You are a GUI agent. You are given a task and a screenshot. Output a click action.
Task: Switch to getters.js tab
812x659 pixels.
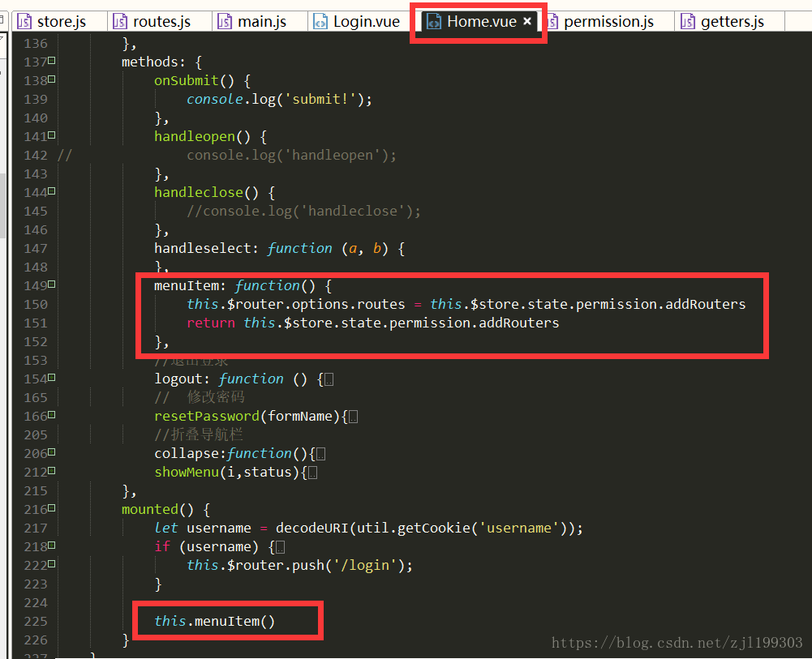pos(723,22)
